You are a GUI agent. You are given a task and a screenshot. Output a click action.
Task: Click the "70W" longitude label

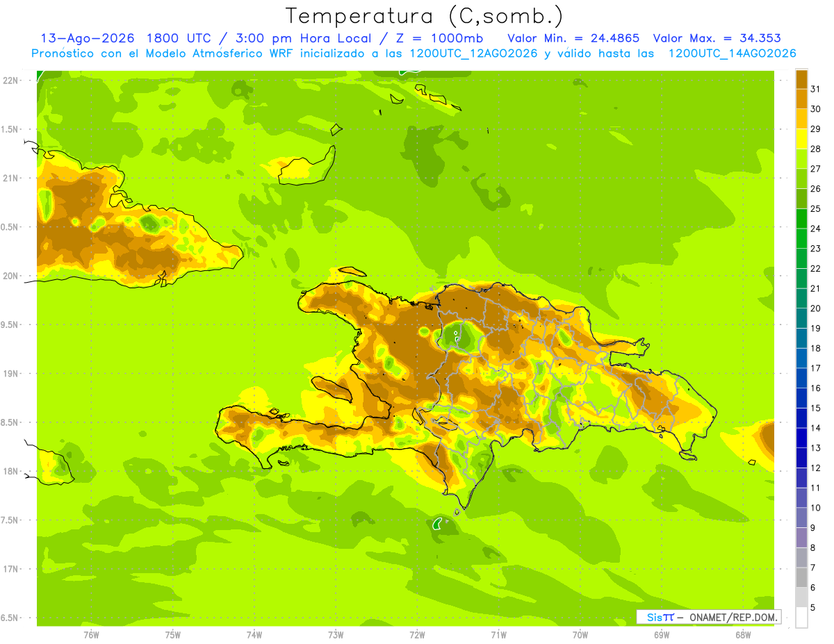click(x=580, y=635)
